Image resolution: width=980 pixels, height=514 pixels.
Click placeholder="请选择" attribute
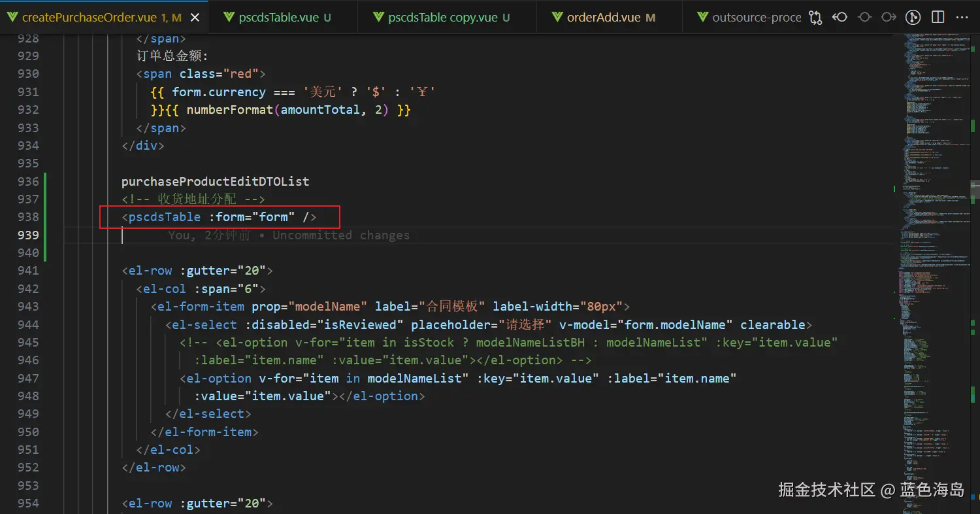482,324
